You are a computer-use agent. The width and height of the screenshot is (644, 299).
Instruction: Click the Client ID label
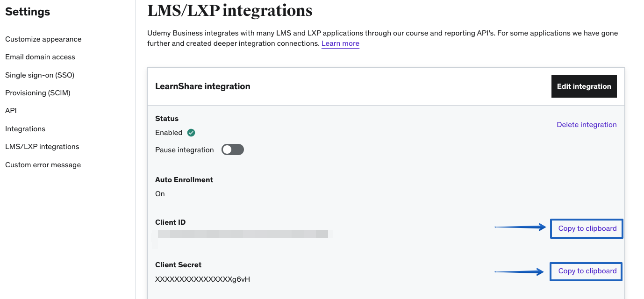pyautogui.click(x=171, y=222)
